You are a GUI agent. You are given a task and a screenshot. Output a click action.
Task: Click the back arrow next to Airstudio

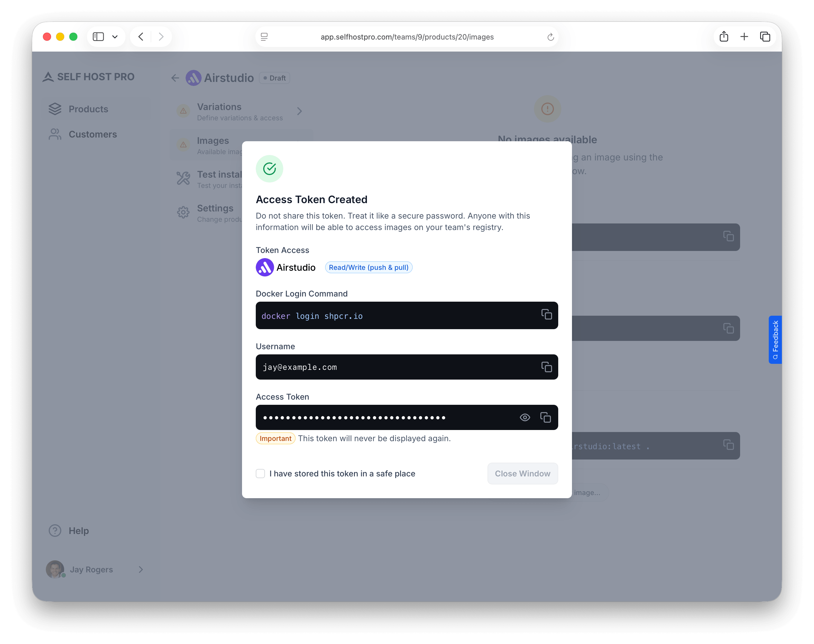coord(175,78)
